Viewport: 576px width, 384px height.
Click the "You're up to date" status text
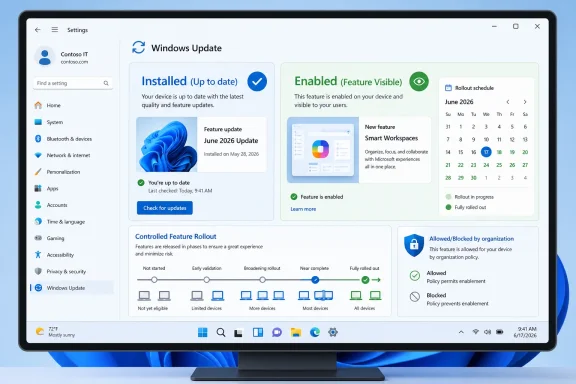[x=169, y=183]
